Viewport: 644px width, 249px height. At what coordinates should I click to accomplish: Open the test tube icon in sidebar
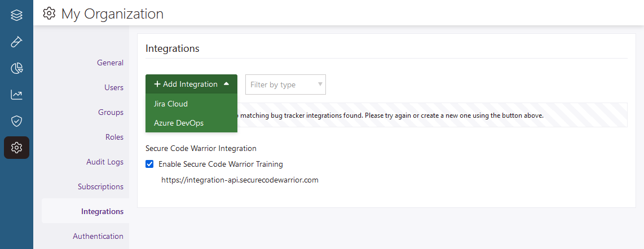[x=16, y=42]
